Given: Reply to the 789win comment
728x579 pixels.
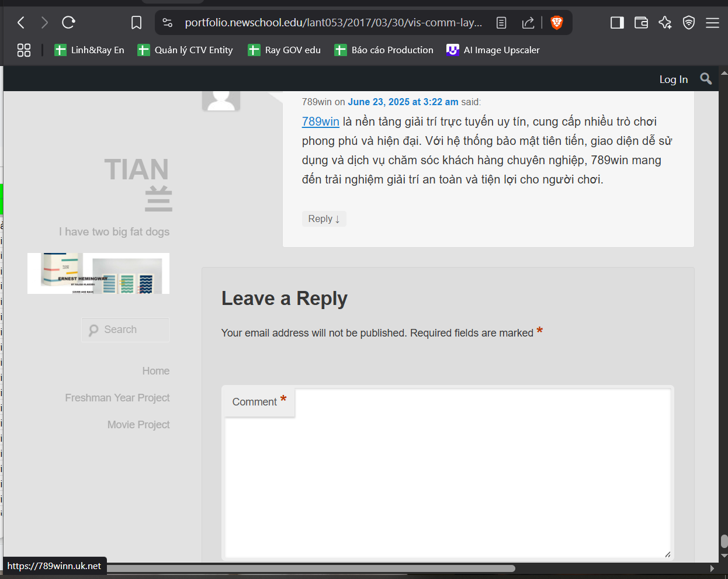Looking at the screenshot, I should 324,219.
